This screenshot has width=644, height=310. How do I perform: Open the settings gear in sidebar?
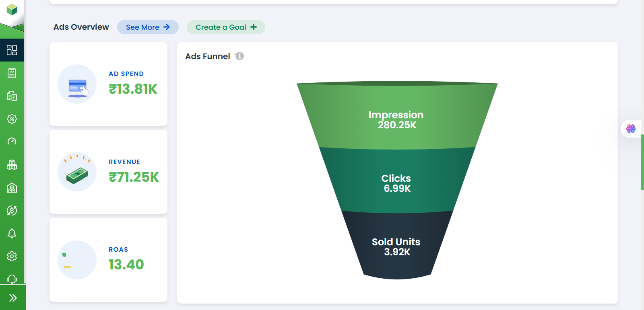(x=12, y=257)
